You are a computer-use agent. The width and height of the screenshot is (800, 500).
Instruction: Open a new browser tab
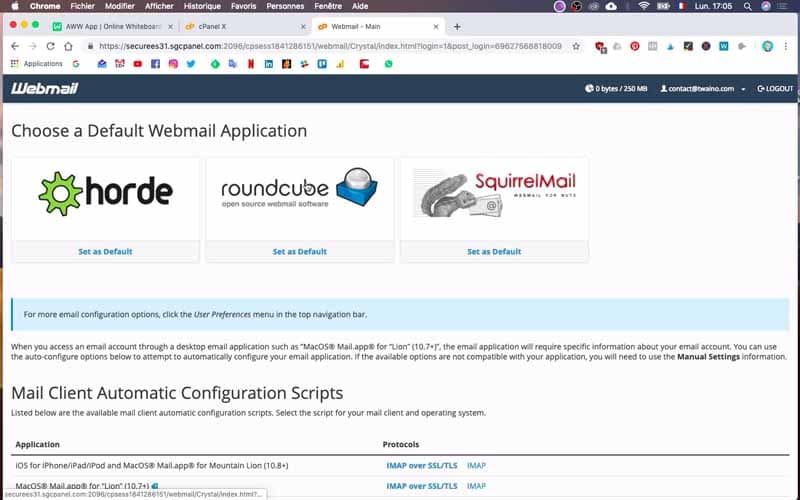point(457,27)
